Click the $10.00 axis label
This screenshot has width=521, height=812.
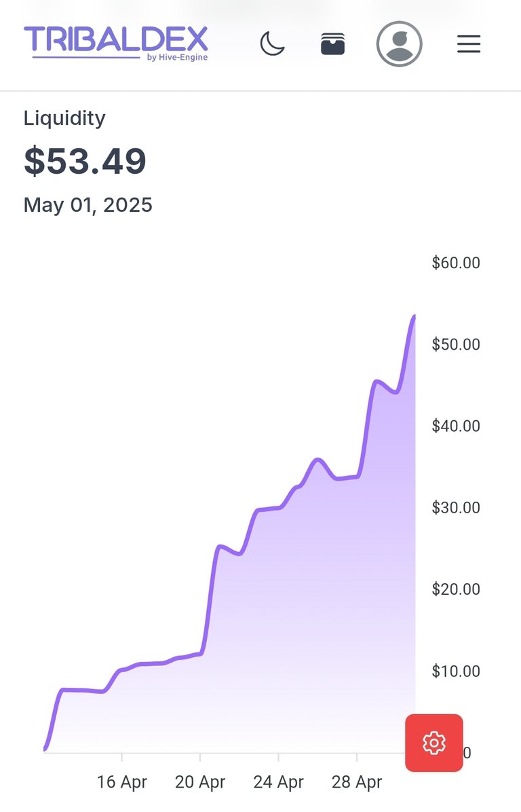(x=456, y=671)
